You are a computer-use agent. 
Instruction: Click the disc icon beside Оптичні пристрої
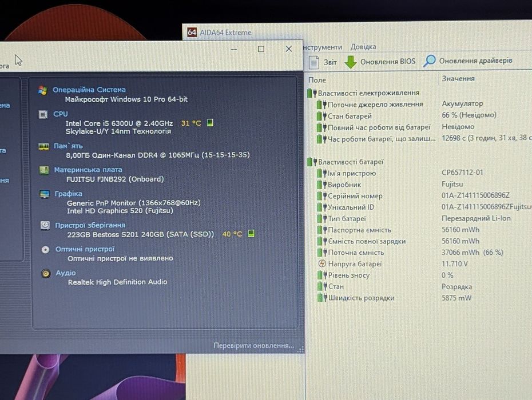coord(45,250)
